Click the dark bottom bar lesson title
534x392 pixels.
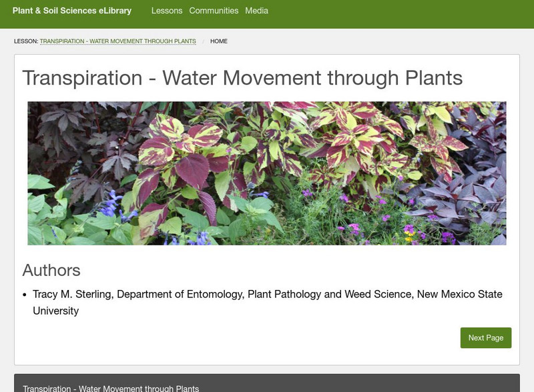(x=111, y=388)
